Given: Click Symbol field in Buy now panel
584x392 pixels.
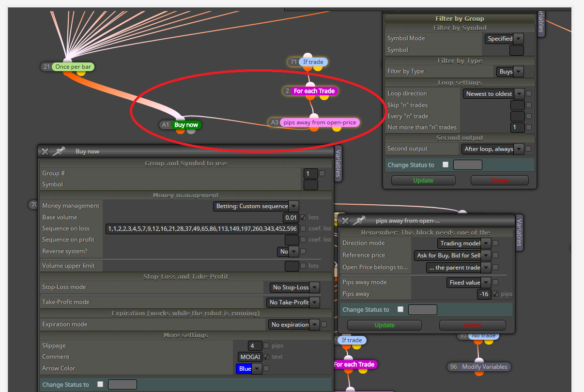Looking at the screenshot, I should click(311, 185).
